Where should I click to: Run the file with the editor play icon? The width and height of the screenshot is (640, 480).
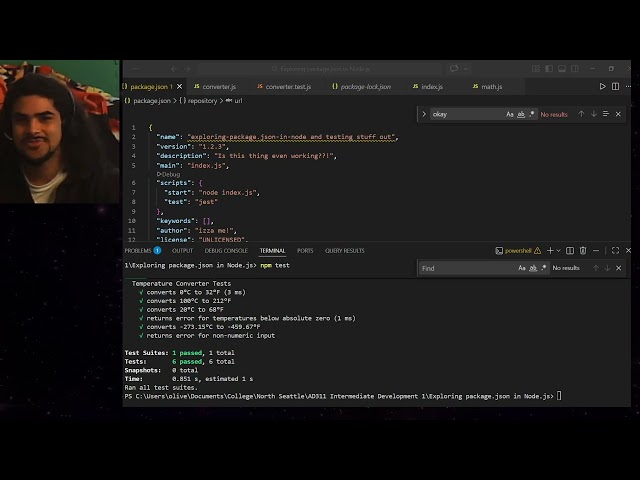pyautogui.click(x=602, y=87)
